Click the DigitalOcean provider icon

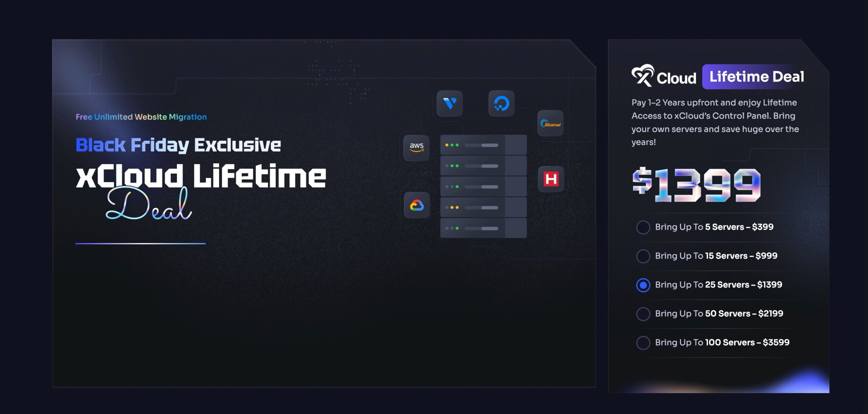point(501,103)
